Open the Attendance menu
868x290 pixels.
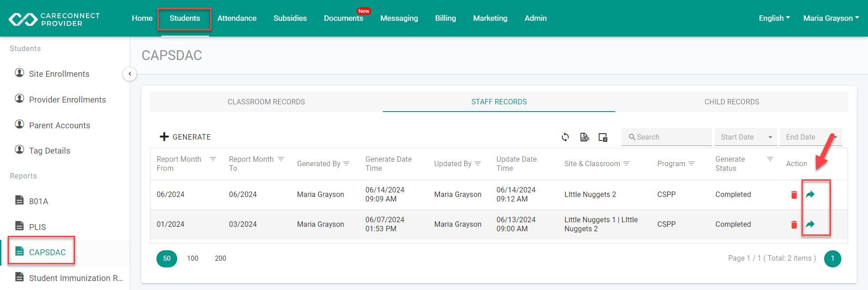tap(237, 18)
